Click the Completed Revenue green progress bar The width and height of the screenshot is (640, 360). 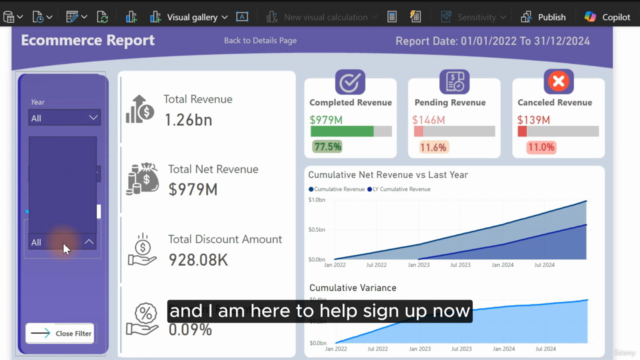[x=342, y=131]
